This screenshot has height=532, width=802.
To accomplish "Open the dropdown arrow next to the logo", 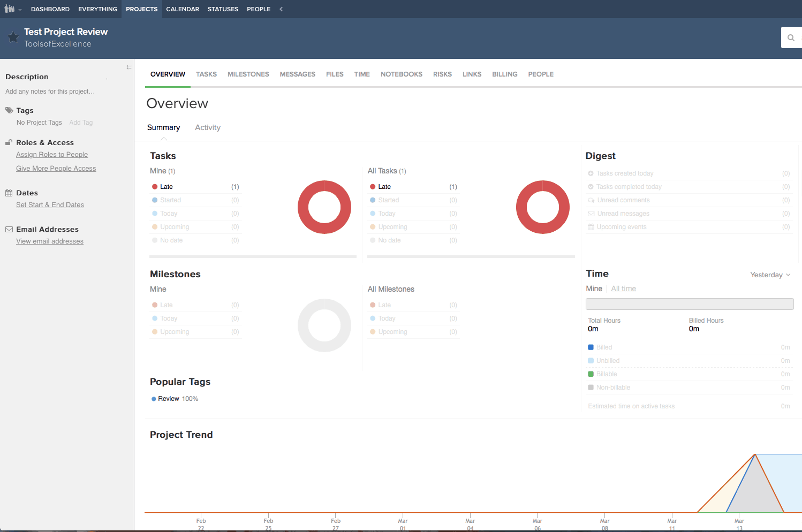I will coord(21,9).
